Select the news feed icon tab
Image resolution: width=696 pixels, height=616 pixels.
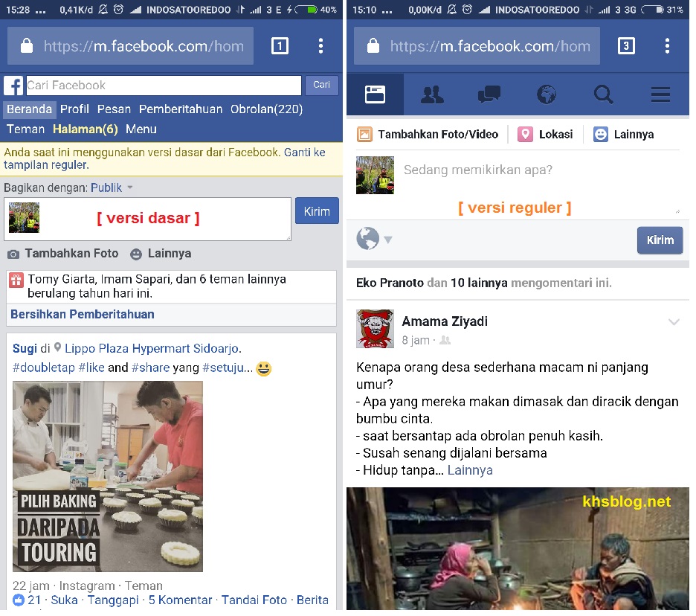point(376,94)
